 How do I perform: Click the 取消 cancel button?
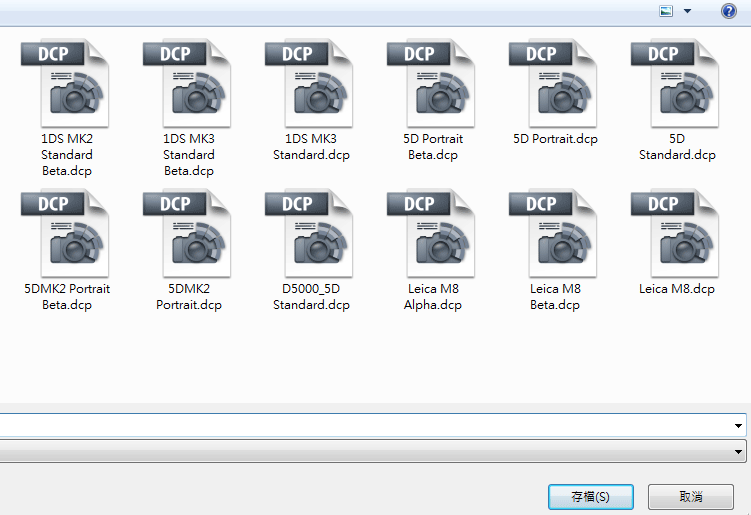691,497
